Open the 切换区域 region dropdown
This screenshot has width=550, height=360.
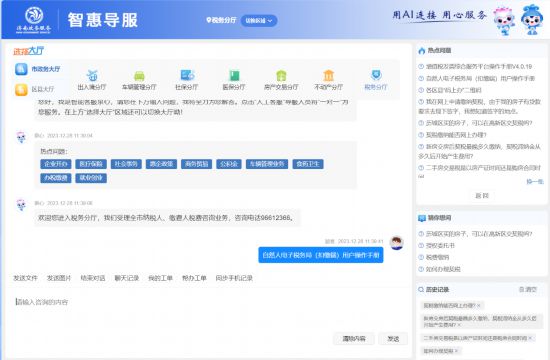click(x=259, y=21)
